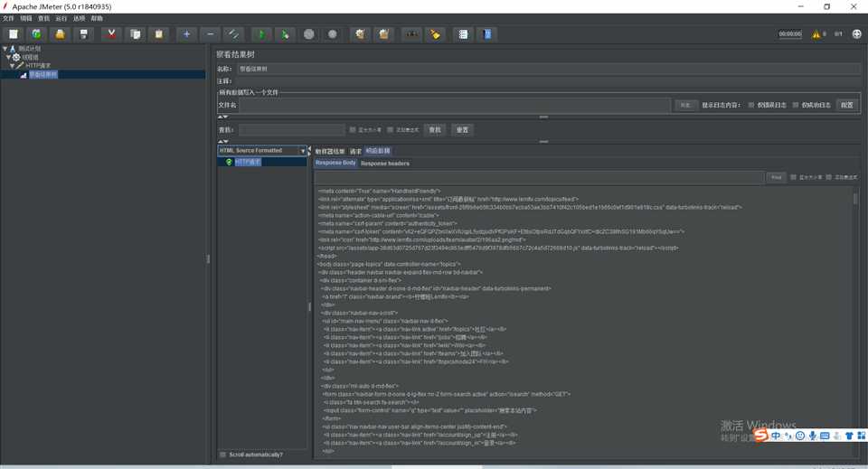Switch to Response headers sub-tab

pos(385,164)
